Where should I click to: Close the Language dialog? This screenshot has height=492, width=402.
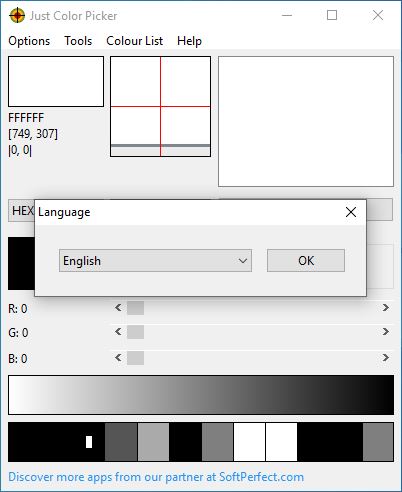(x=351, y=212)
